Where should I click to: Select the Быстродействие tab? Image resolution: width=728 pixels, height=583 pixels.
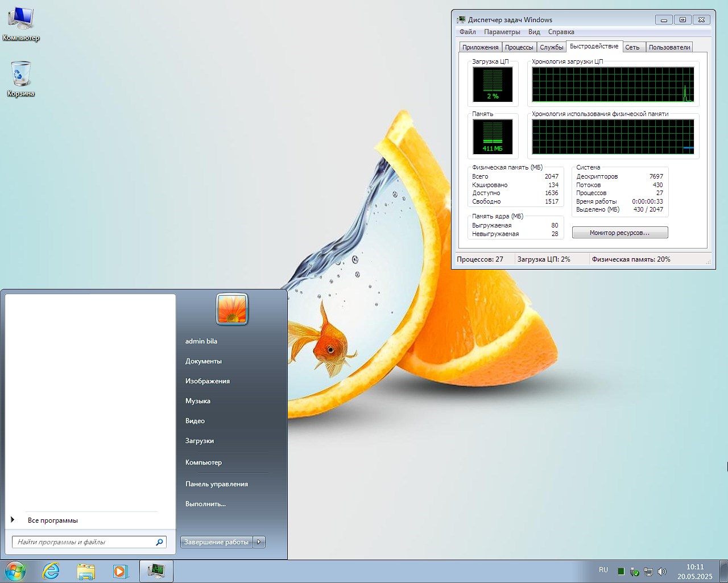point(594,46)
